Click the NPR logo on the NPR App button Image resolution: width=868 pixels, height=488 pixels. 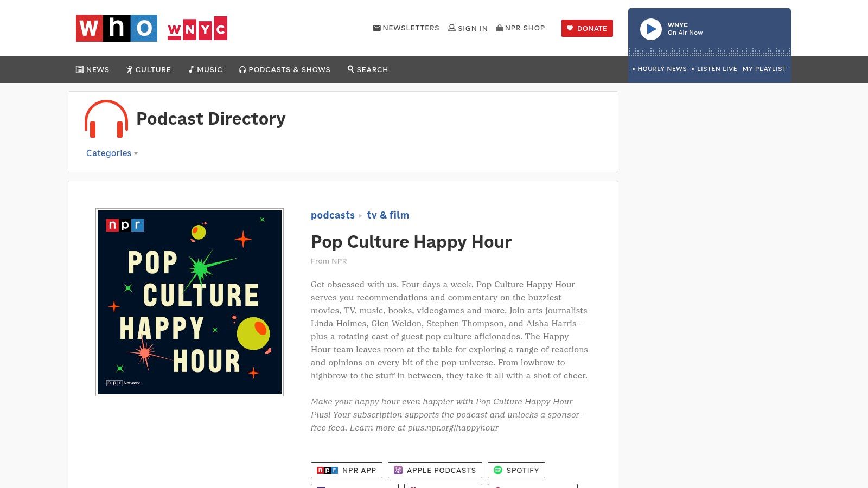click(327, 470)
